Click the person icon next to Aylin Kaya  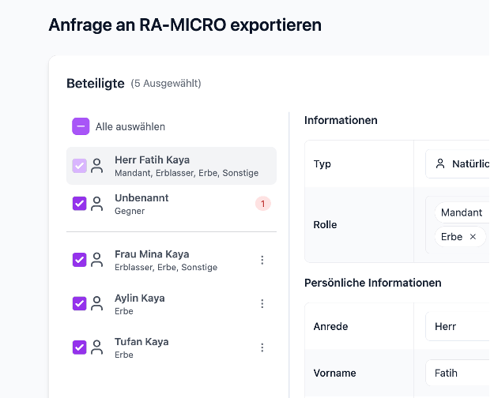point(97,304)
